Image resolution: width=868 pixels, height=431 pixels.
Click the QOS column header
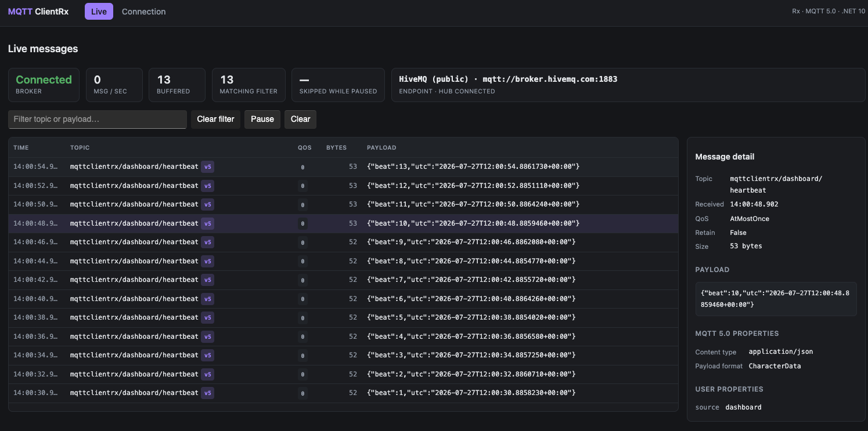[x=305, y=148]
